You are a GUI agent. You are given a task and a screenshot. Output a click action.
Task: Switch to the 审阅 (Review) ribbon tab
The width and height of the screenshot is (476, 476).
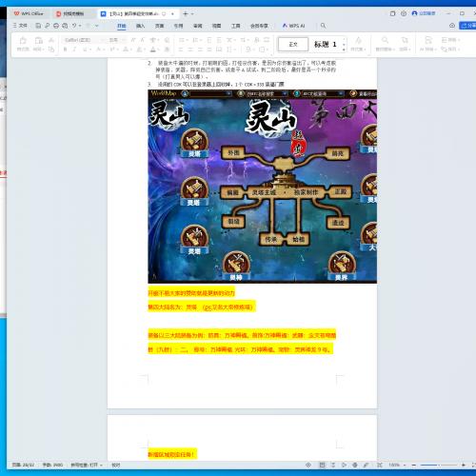point(197,26)
